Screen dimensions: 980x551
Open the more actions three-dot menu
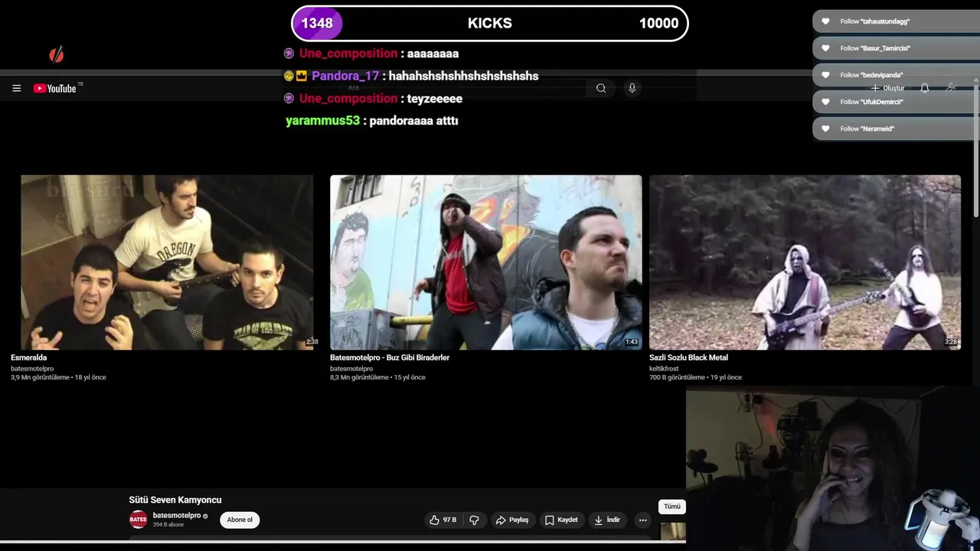[643, 520]
